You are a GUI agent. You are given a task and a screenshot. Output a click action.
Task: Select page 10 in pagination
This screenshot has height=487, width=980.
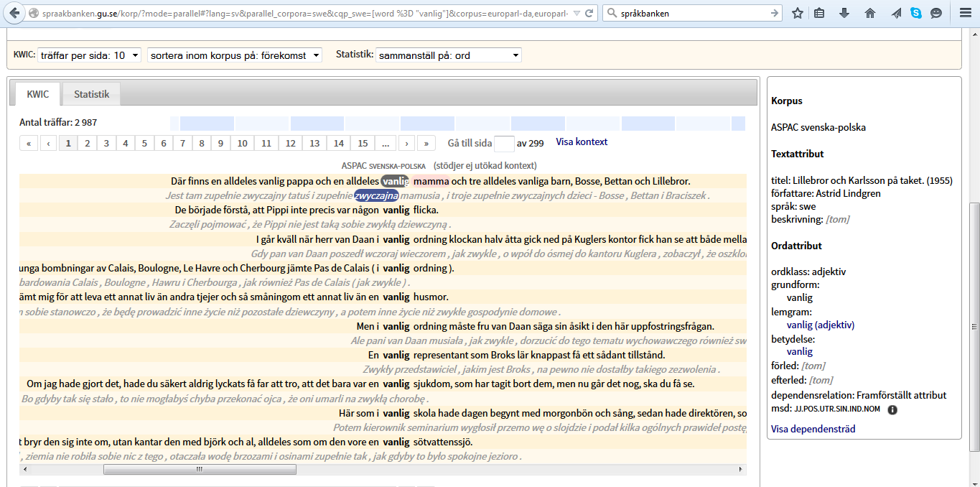point(243,143)
